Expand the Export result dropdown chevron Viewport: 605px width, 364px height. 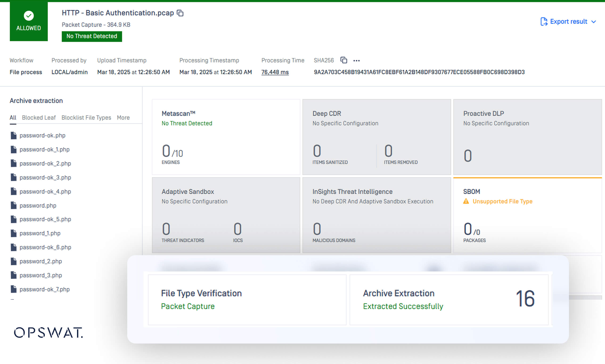[593, 22]
